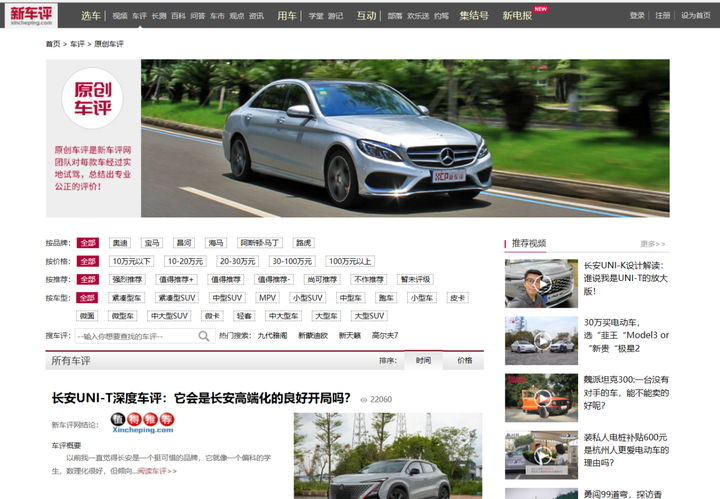Click hot search term 高尔夫7

point(385,336)
